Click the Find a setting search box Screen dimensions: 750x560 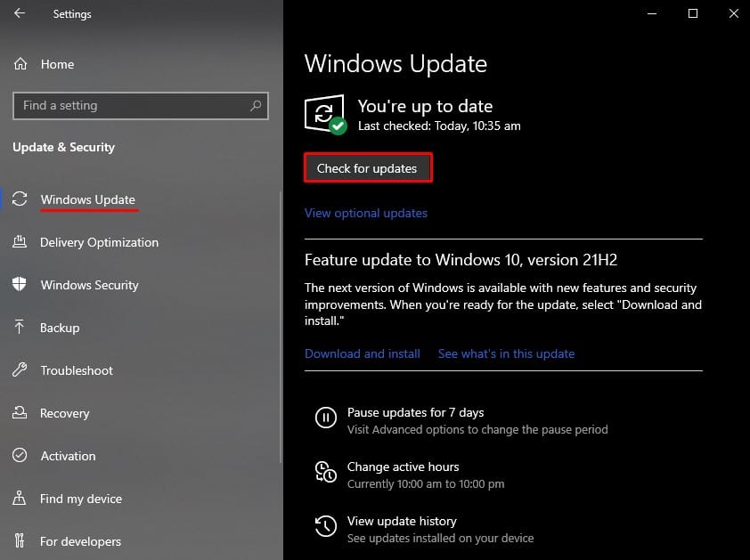(141, 106)
